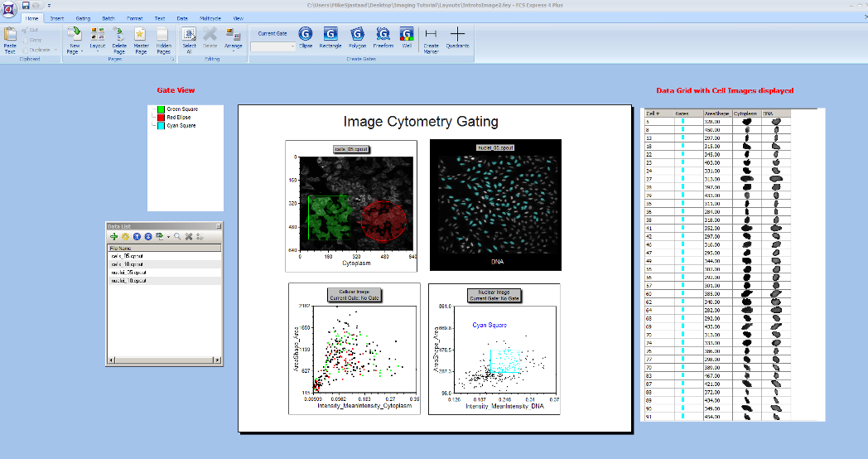This screenshot has width=868, height=459.
Task: Select Red Ellipse in the Gate View tree
Action: [x=179, y=118]
